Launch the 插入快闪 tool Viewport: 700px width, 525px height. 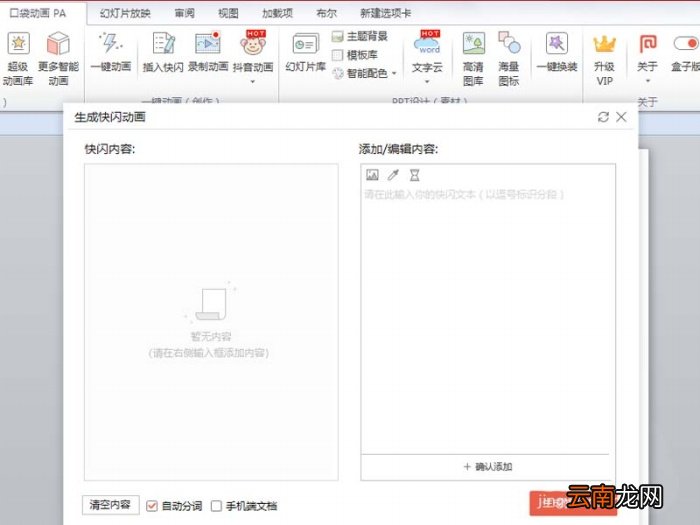163,43
